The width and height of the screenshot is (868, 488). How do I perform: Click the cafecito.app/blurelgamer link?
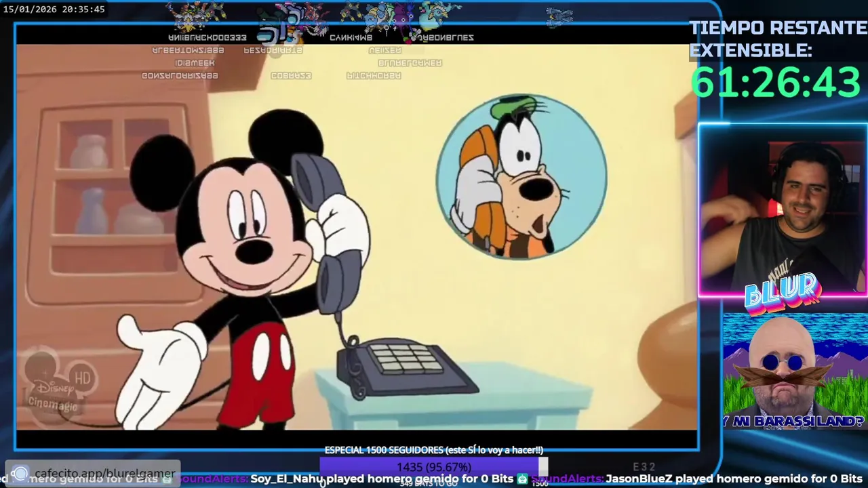(105, 473)
